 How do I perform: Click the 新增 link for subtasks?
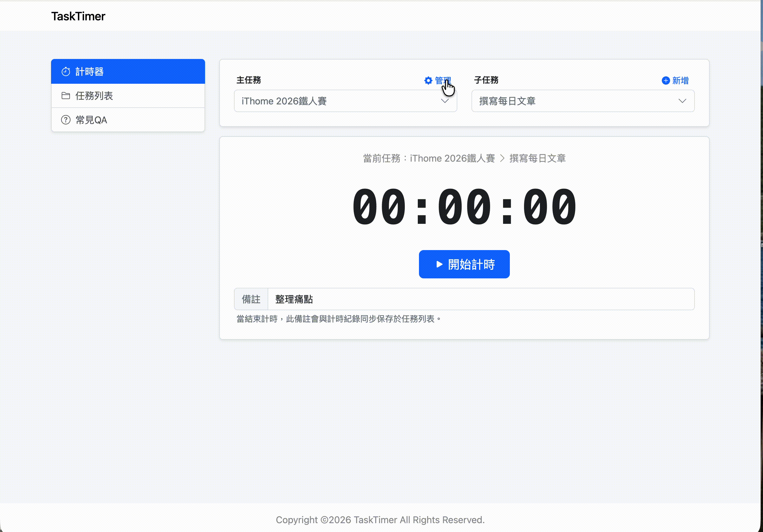(675, 81)
